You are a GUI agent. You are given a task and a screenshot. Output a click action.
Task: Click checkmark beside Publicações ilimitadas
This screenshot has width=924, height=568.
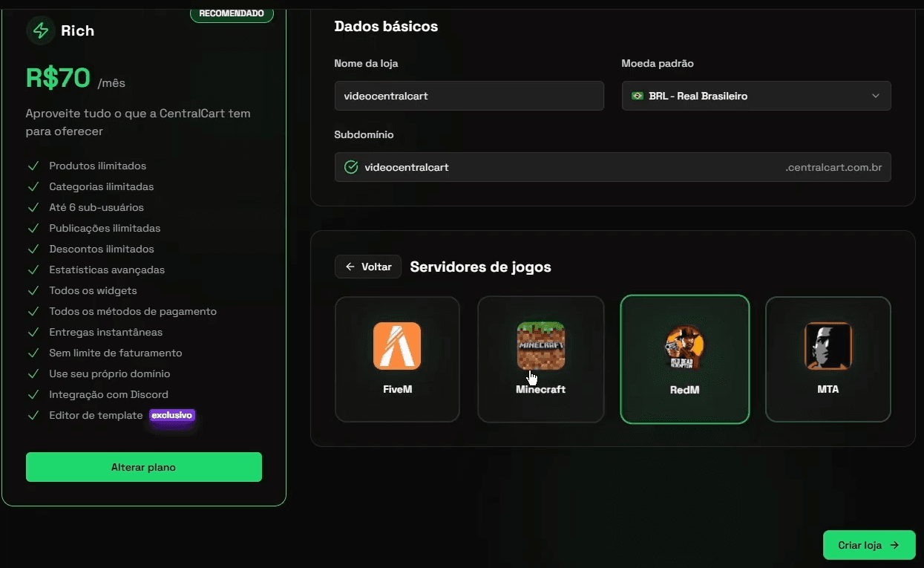33,228
